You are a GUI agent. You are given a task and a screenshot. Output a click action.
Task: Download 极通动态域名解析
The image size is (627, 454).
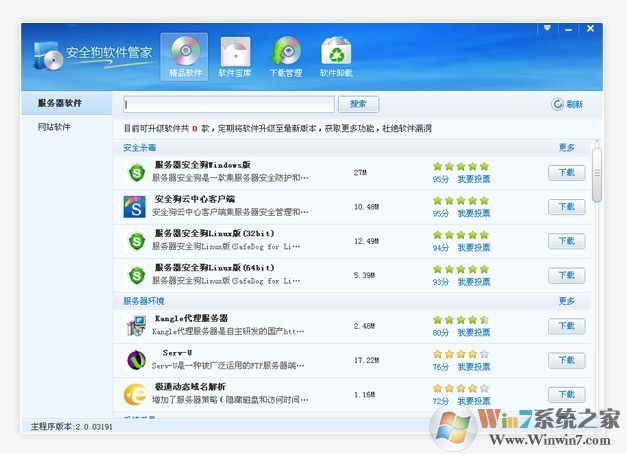coord(566,395)
